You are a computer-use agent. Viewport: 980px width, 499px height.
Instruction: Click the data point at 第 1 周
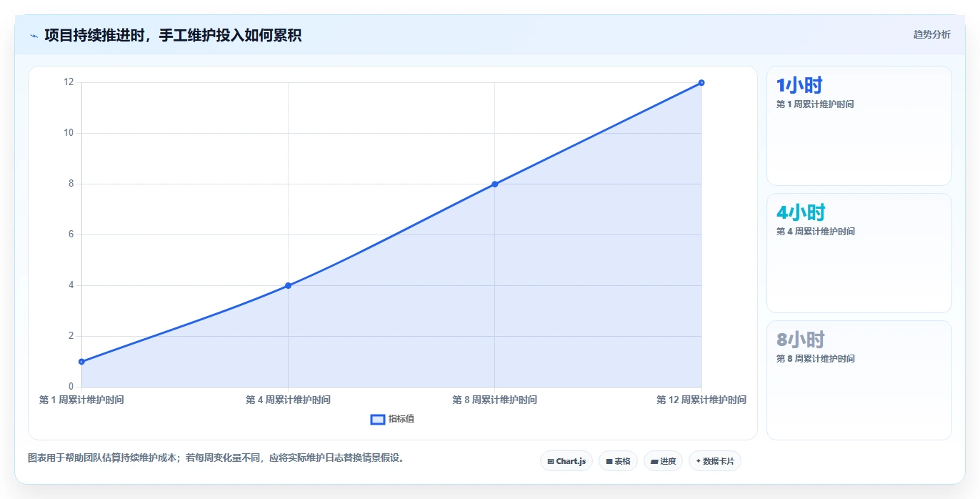[81, 362]
